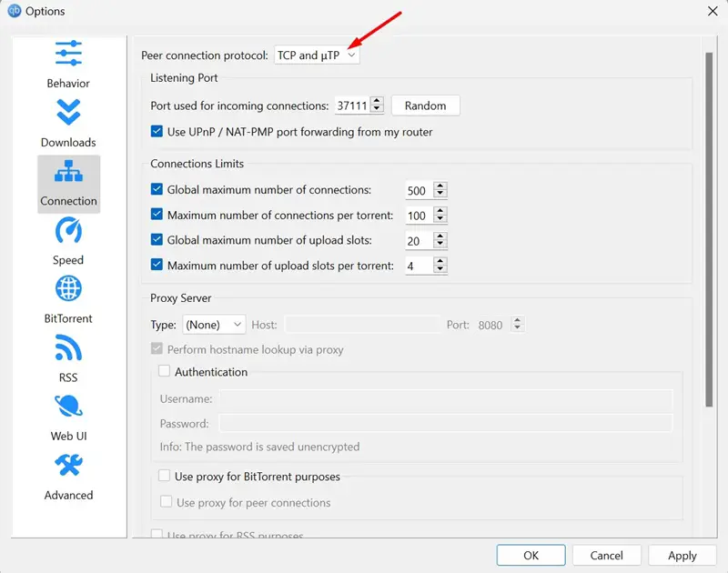Open the Speed settings section
728x573 pixels.
tap(68, 242)
